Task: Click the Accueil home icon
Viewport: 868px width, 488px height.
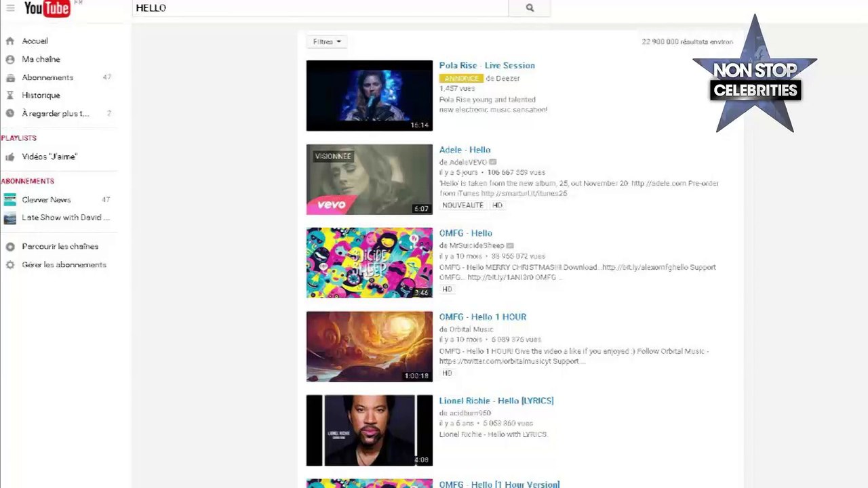Action: [10, 41]
